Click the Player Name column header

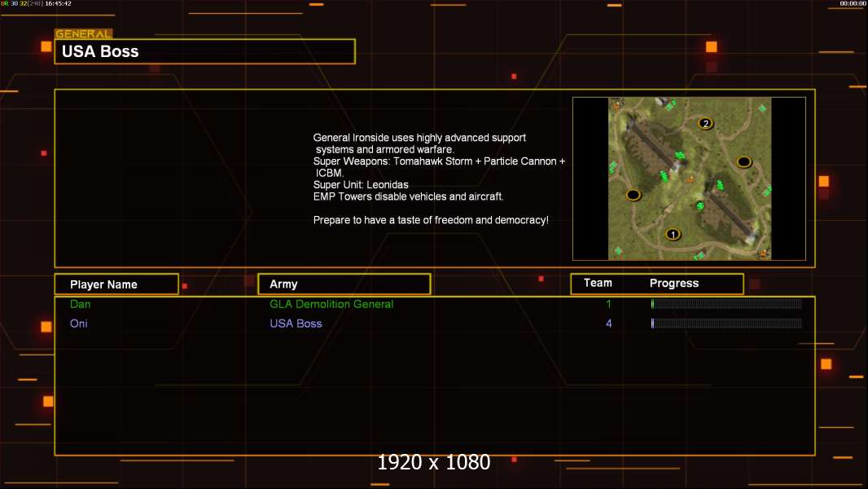click(116, 284)
